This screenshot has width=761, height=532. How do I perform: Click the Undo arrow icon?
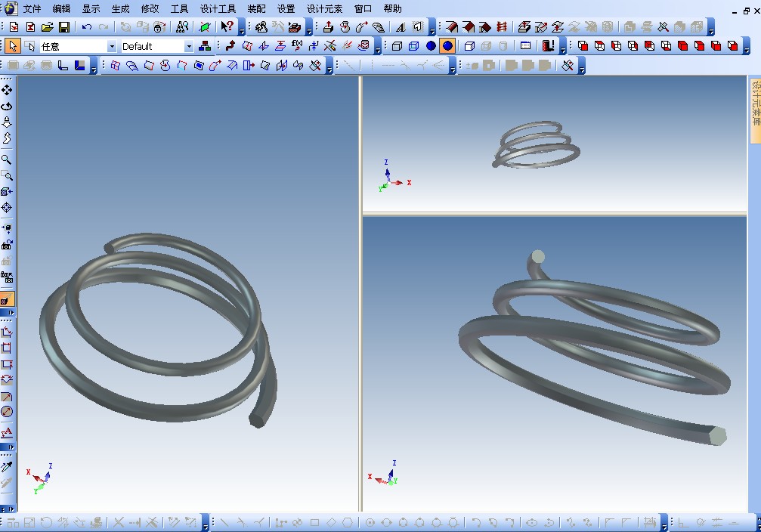87,26
